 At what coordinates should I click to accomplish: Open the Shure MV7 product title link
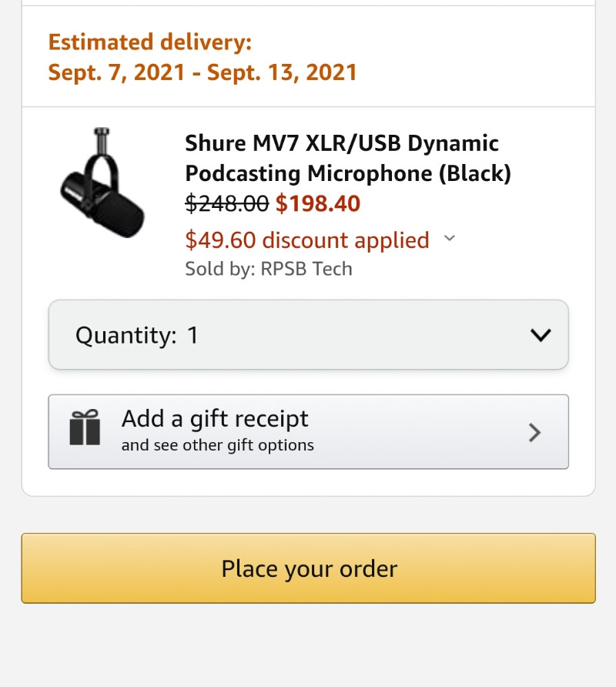(x=348, y=158)
